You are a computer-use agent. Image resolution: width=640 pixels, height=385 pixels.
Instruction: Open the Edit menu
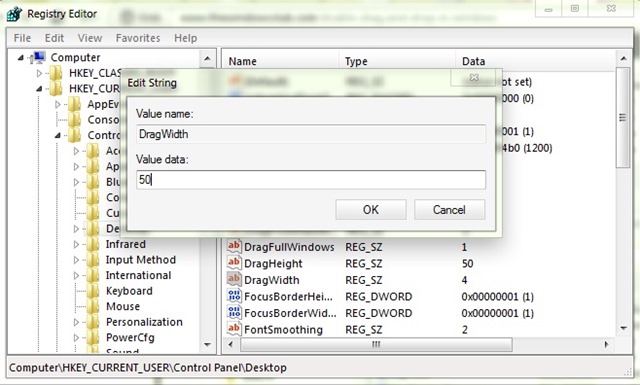[x=54, y=38]
